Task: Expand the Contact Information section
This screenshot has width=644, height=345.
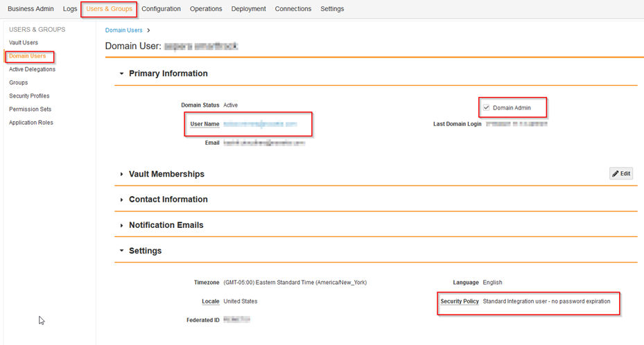Action: click(122, 200)
